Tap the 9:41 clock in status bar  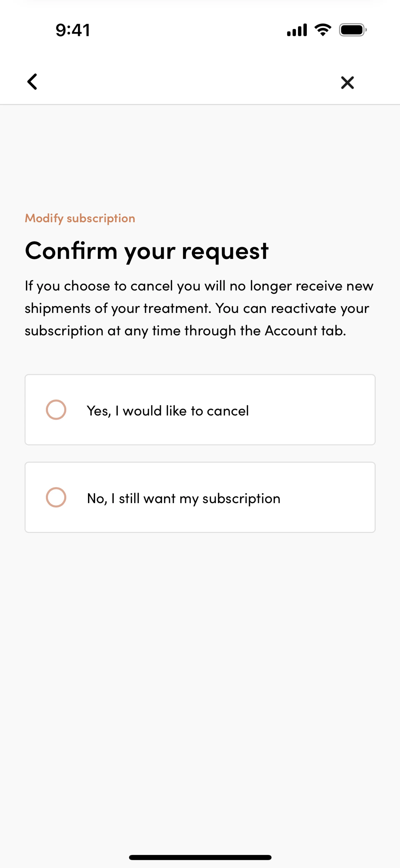[73, 30]
